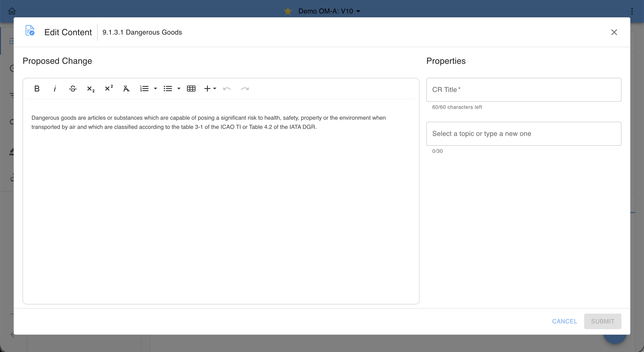Apply superscript formatting
The width and height of the screenshot is (644, 352).
[x=109, y=88]
